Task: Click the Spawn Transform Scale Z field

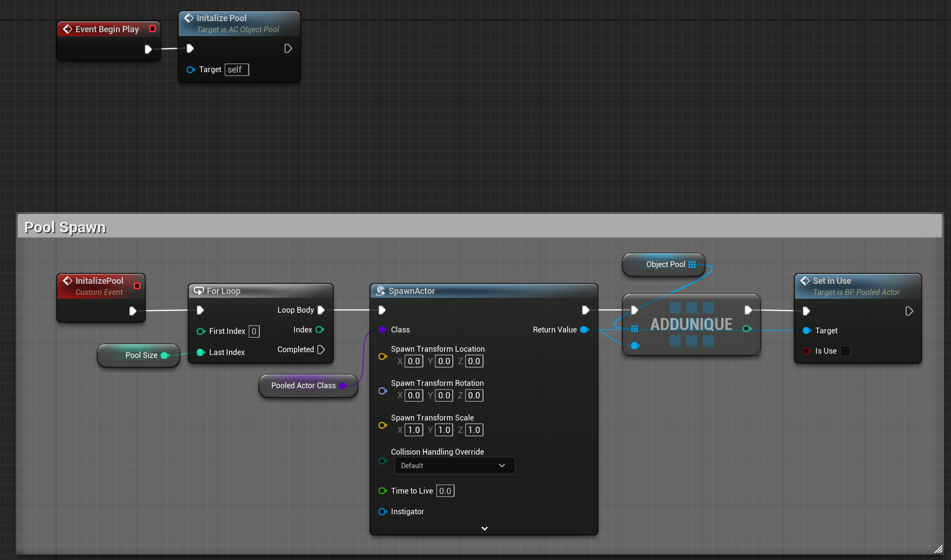Action: 474,430
